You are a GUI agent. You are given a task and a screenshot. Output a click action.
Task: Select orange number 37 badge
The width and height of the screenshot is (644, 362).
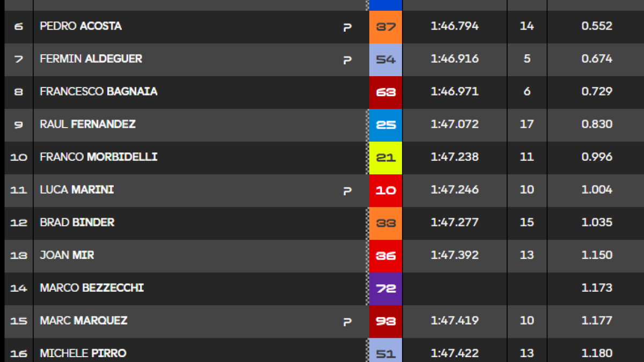tap(385, 27)
